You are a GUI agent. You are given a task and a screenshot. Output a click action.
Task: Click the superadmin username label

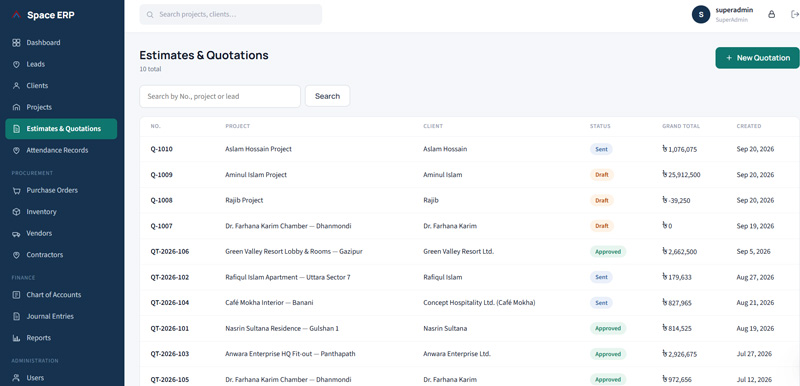734,10
